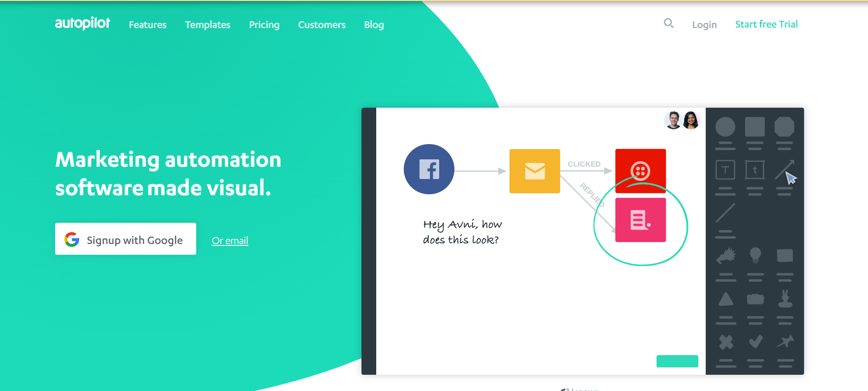Pick the rabbit stamp icon
This screenshot has width=868, height=391.
(x=785, y=299)
